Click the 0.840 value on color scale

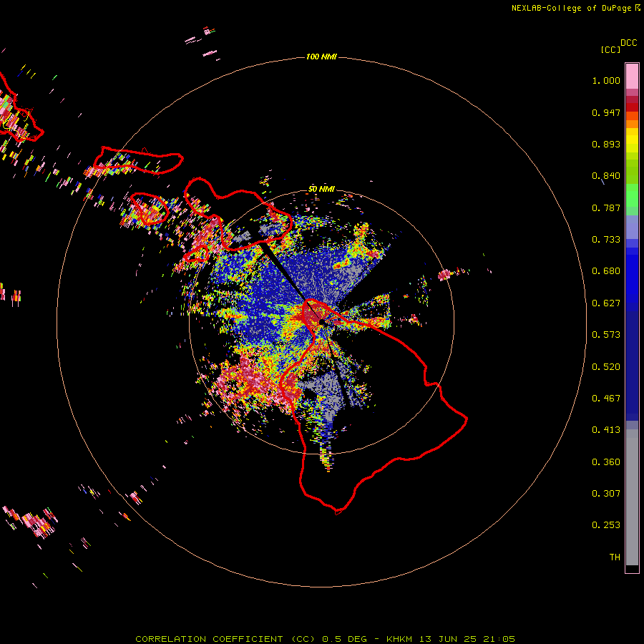pyautogui.click(x=606, y=176)
